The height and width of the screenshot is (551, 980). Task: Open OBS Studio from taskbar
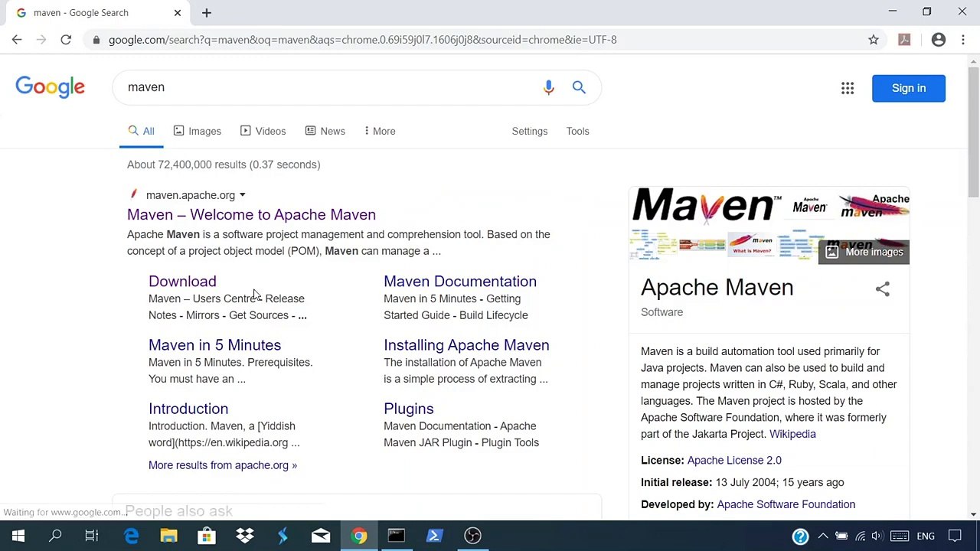(x=472, y=536)
